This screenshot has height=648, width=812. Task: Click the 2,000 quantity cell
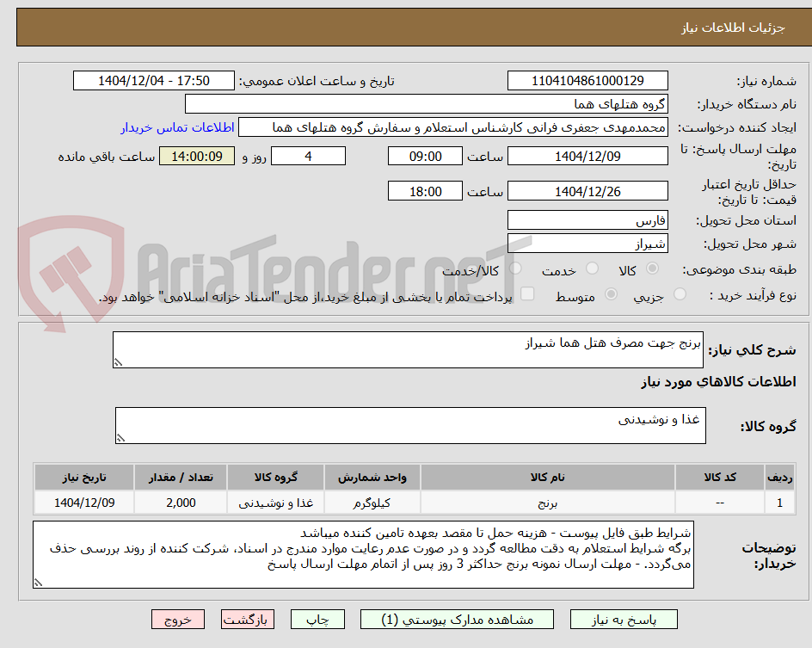[181, 503]
